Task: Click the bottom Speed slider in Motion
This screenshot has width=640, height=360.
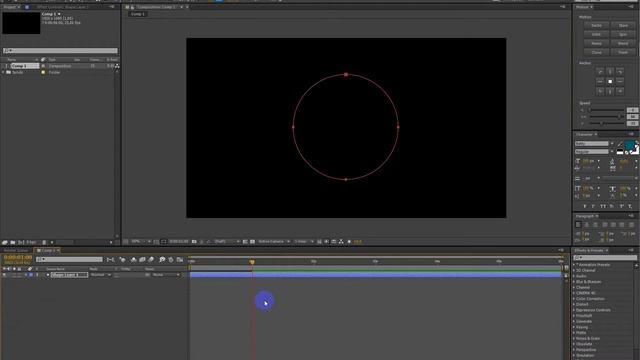Action: click(606, 123)
